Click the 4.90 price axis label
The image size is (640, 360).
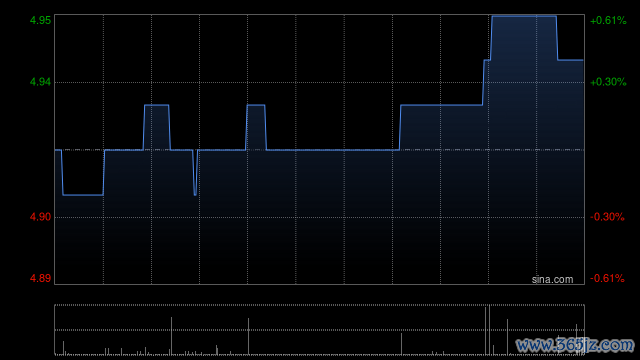[40, 217]
